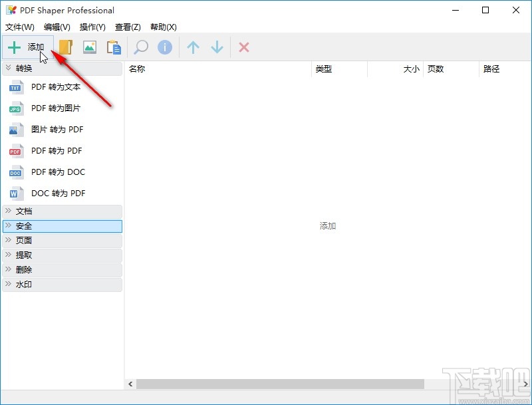Image resolution: width=532 pixels, height=405 pixels.
Task: Click the 名称 column header
Action: 137,68
